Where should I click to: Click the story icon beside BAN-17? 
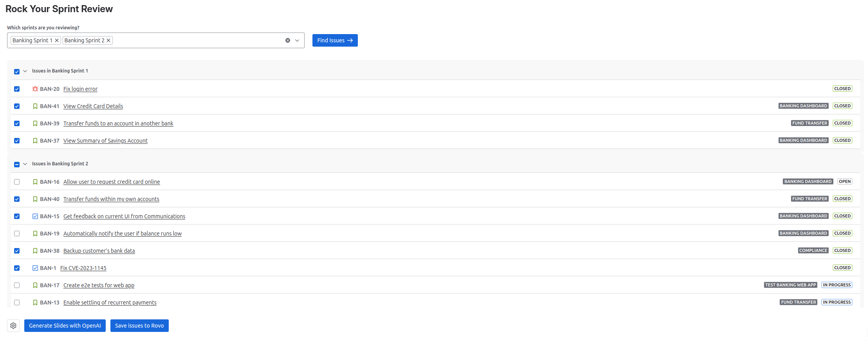(35, 285)
